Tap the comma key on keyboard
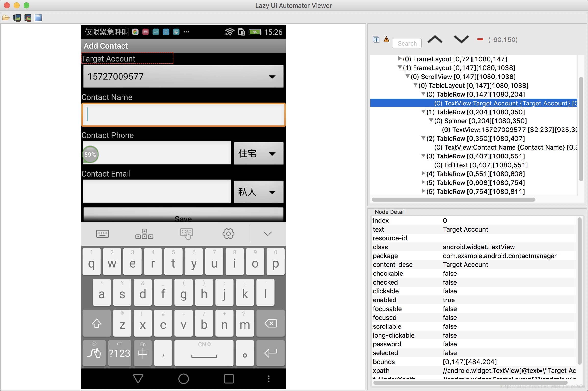This screenshot has height=391, width=588. point(163,353)
